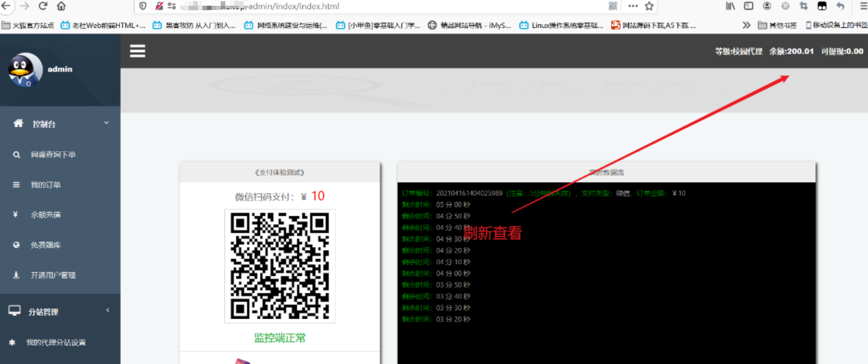Open the 网络系统建设与运维 bookmark

(x=286, y=25)
